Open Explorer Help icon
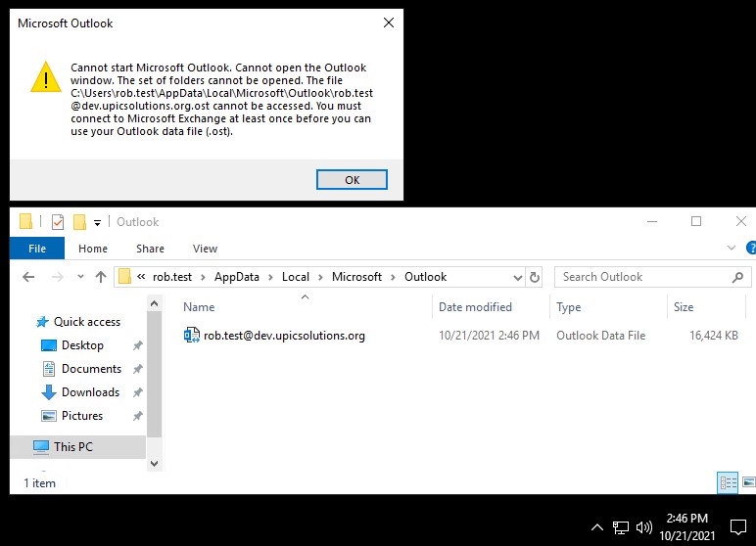 click(x=751, y=248)
